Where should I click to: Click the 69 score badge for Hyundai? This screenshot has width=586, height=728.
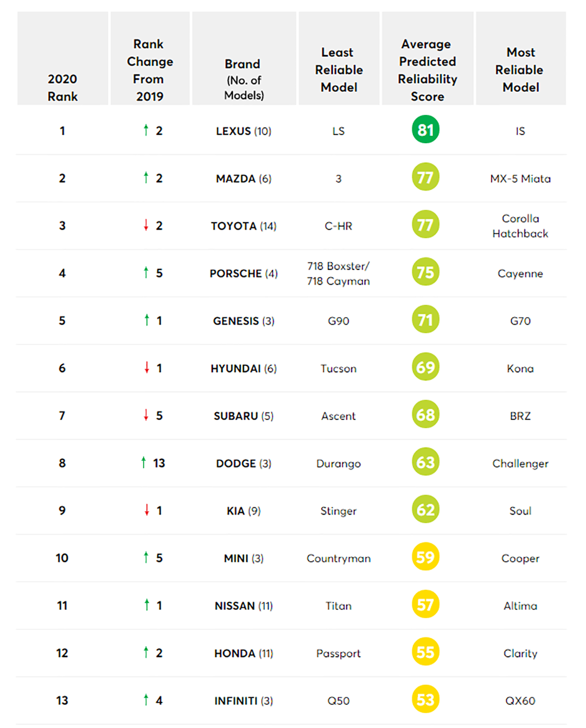(x=425, y=368)
